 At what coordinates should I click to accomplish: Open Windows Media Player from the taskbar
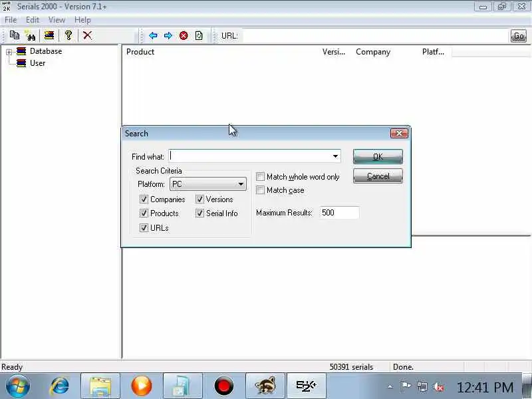coord(142,386)
